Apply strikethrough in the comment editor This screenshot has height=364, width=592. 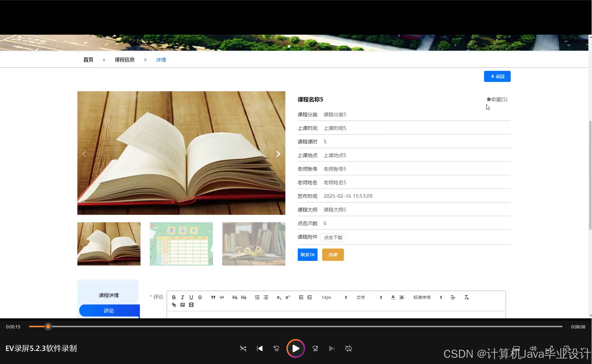coord(200,297)
